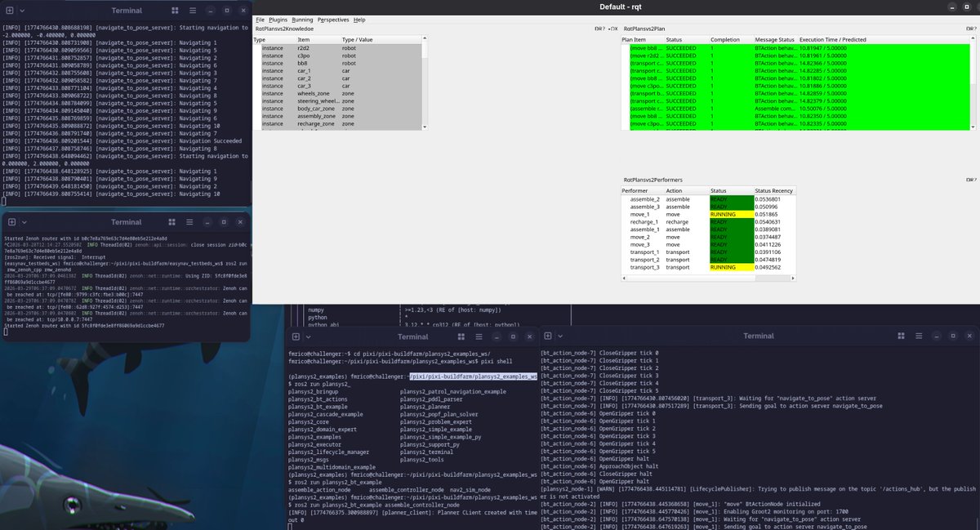This screenshot has height=530, width=980.
Task: Expand tab dropdown in Zenoh router terminal
Action: click(x=24, y=222)
